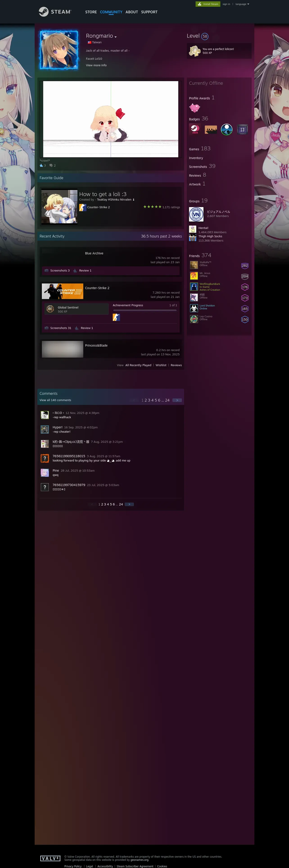Open Princess&Blade game title

[x=96, y=346]
